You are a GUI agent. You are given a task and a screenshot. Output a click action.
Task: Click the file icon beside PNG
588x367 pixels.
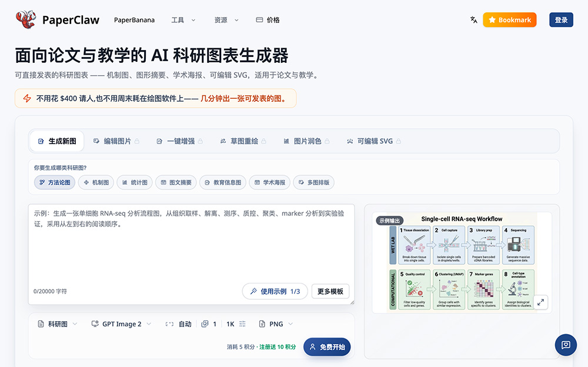click(x=262, y=324)
